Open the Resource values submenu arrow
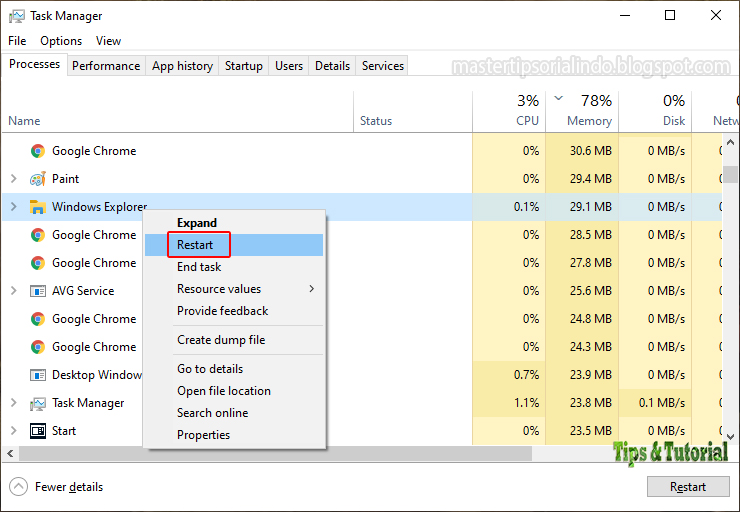The image size is (740, 512). coord(311,289)
